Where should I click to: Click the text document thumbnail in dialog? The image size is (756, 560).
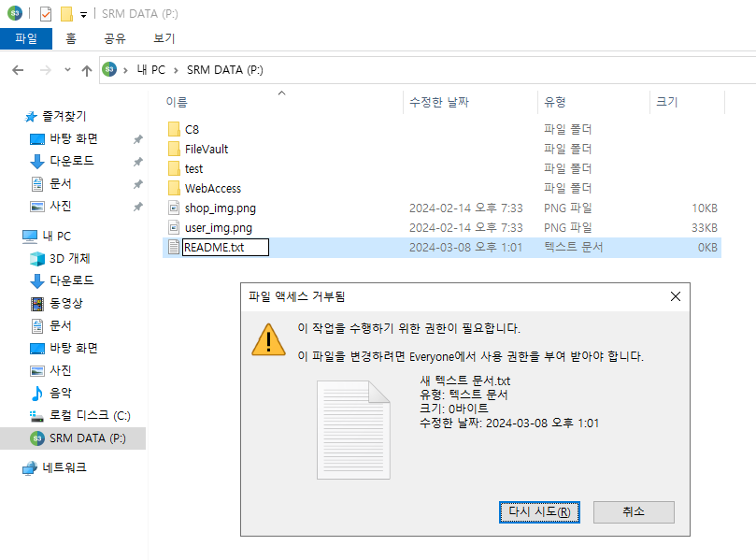coord(353,430)
